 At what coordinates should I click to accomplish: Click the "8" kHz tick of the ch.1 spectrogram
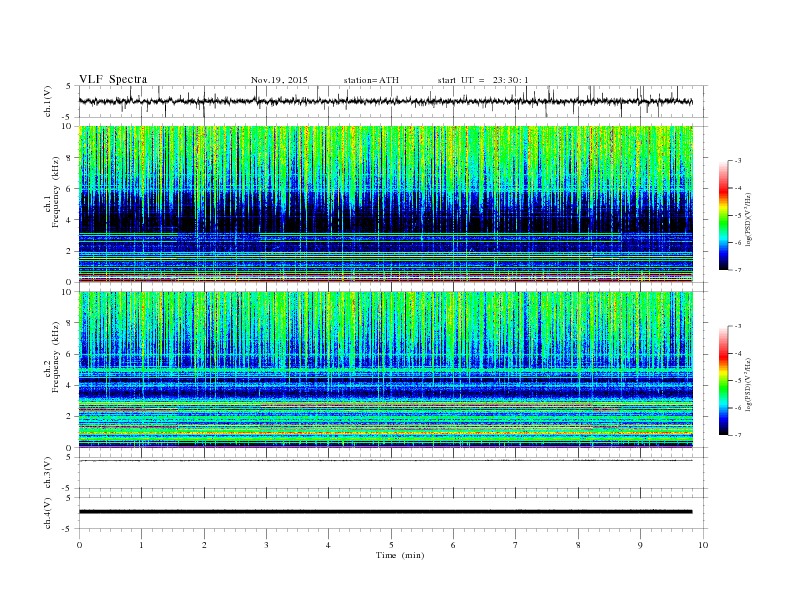pos(69,158)
